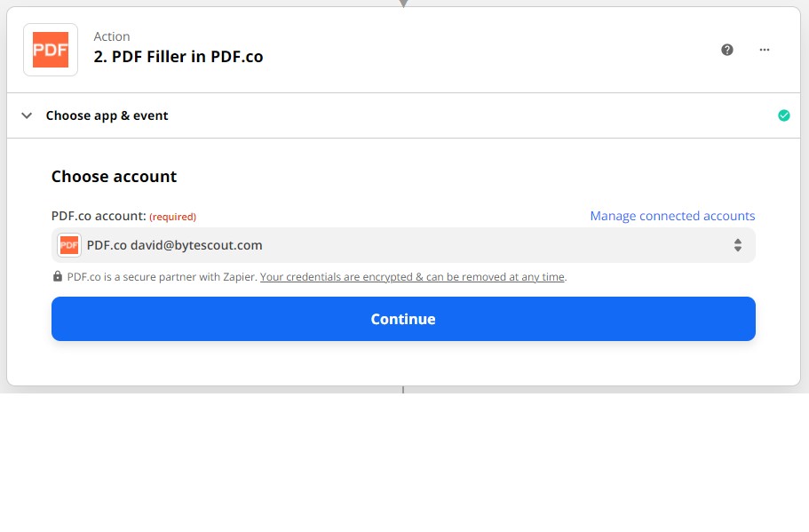
Task: Click the padlock security icon
Action: coord(58,276)
